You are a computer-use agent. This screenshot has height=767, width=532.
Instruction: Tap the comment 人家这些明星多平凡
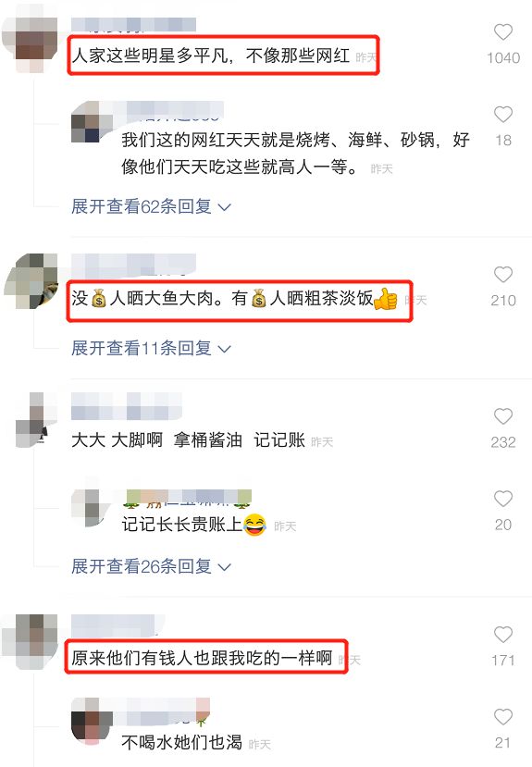(x=211, y=56)
